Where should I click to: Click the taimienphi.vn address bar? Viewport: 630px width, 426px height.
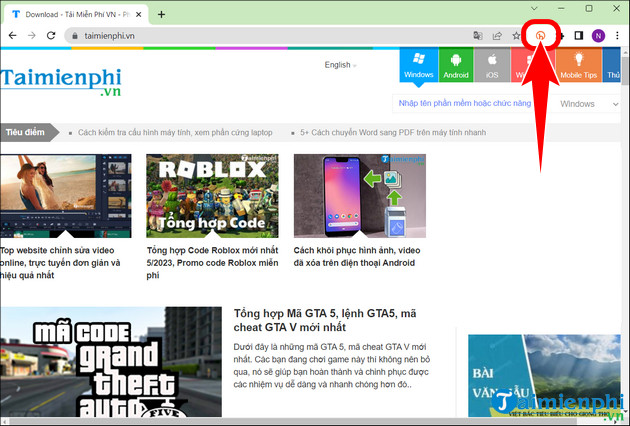click(x=267, y=36)
